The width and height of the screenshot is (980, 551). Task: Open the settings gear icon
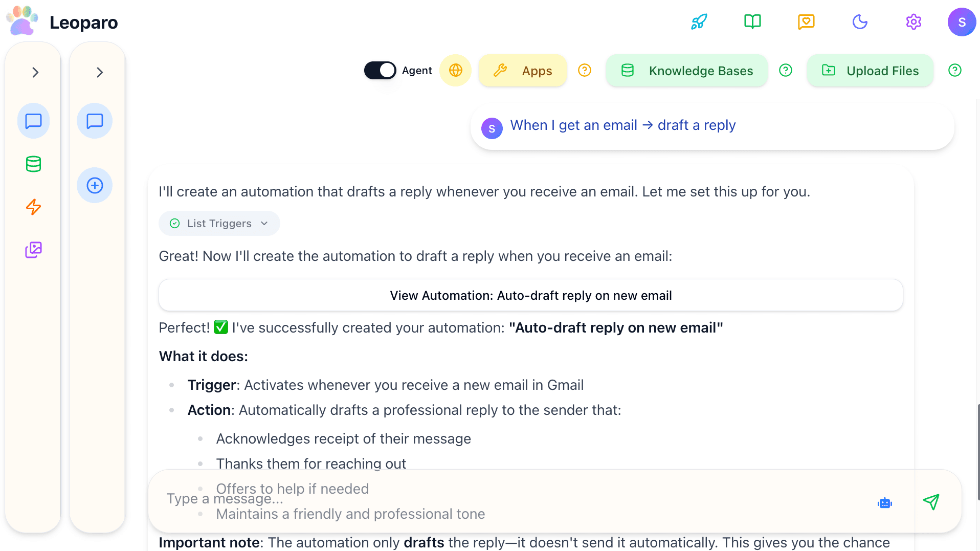914,21
